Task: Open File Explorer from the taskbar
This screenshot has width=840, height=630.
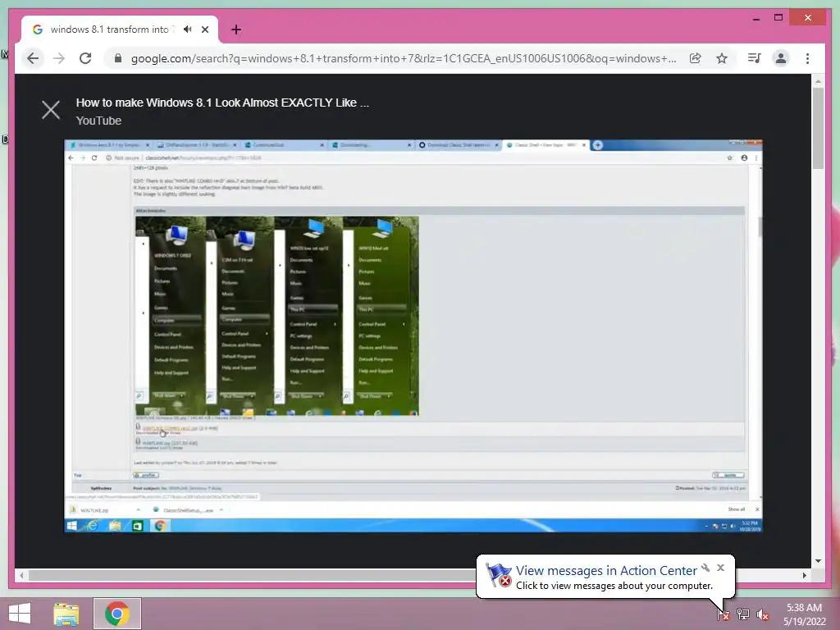Action: coord(66,614)
